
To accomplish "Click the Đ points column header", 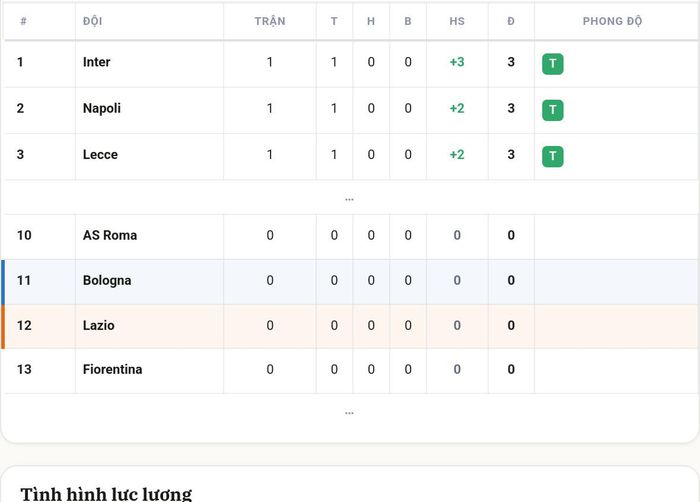I will pos(511,21).
